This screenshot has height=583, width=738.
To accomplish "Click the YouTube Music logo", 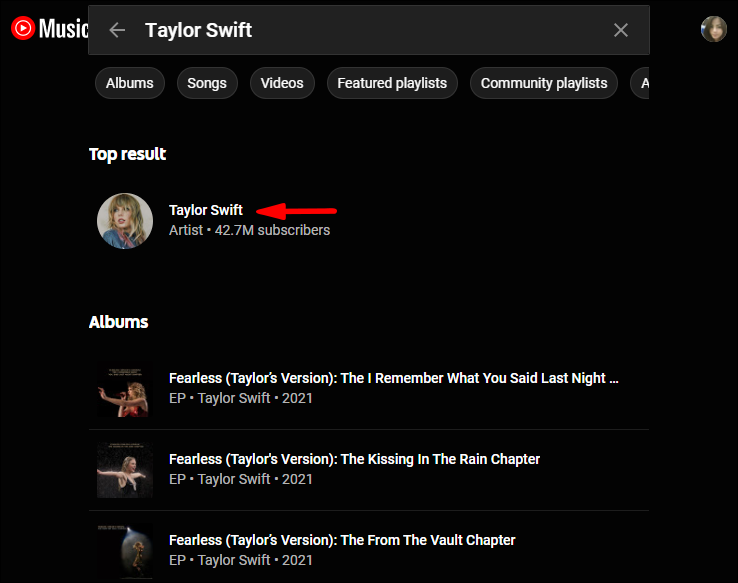I will tap(49, 29).
